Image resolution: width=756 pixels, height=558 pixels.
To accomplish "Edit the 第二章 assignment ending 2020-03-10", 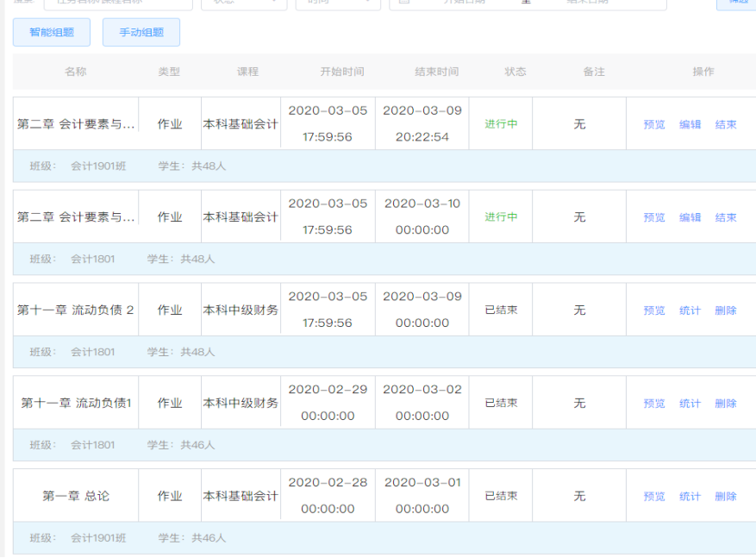I will [x=690, y=217].
